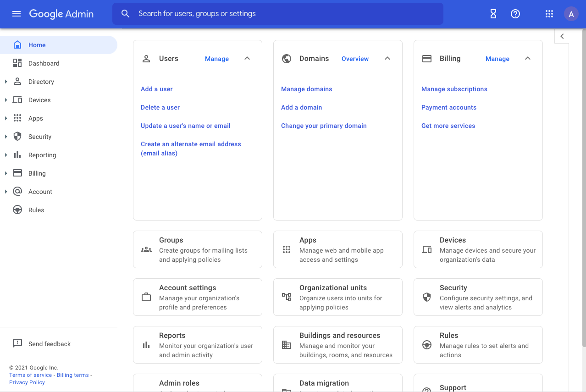Open Payment accounts link
This screenshot has height=392, width=586.
(x=449, y=107)
